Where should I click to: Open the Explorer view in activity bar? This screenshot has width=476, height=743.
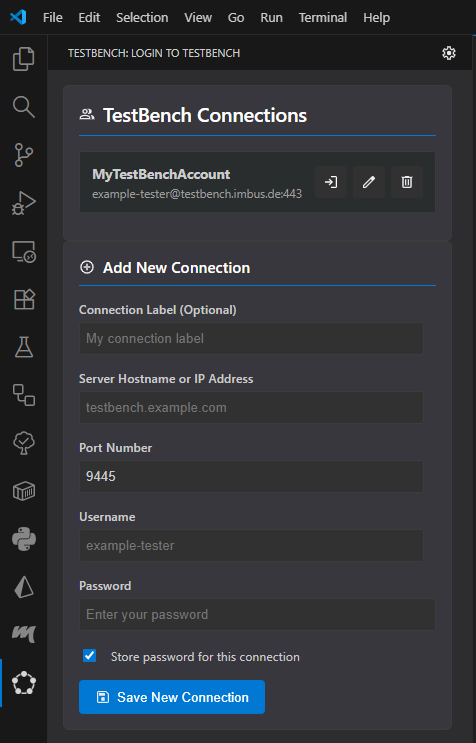point(24,59)
